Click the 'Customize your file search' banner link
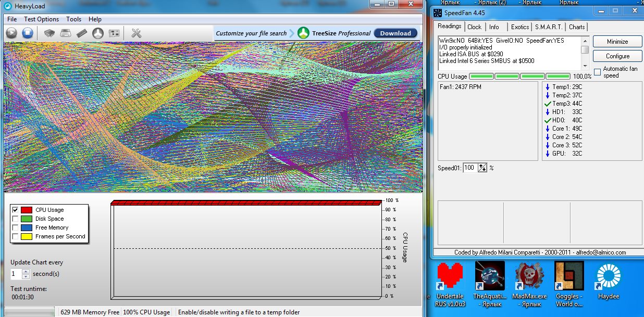The width and height of the screenshot is (644, 317). click(x=251, y=33)
